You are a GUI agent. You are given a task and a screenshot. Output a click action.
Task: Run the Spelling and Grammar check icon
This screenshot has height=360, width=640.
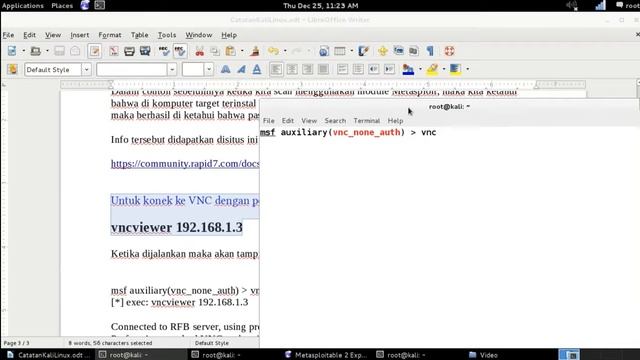click(164, 51)
